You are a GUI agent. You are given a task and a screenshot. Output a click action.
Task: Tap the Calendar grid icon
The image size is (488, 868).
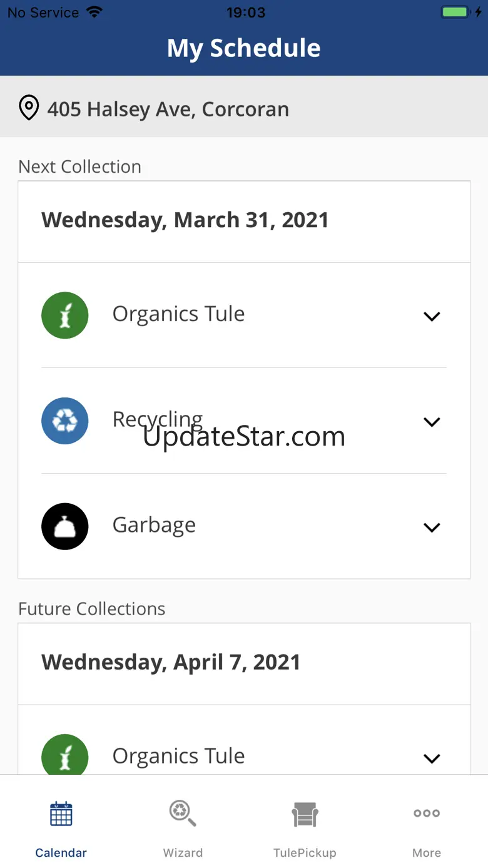click(x=61, y=814)
